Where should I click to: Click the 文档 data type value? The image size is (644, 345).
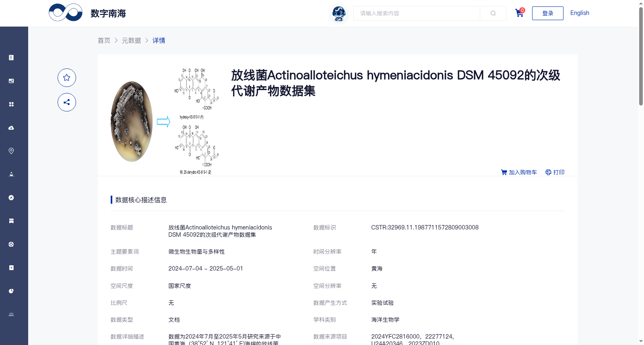[174, 320]
